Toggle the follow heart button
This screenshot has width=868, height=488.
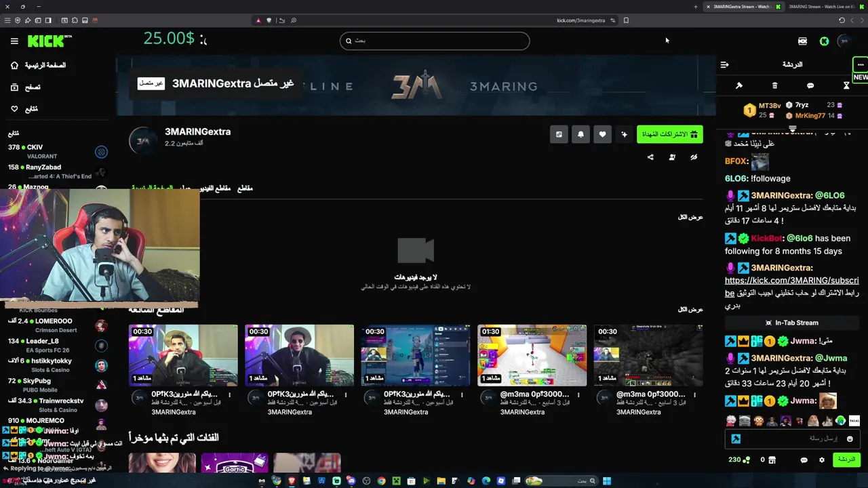coord(602,134)
